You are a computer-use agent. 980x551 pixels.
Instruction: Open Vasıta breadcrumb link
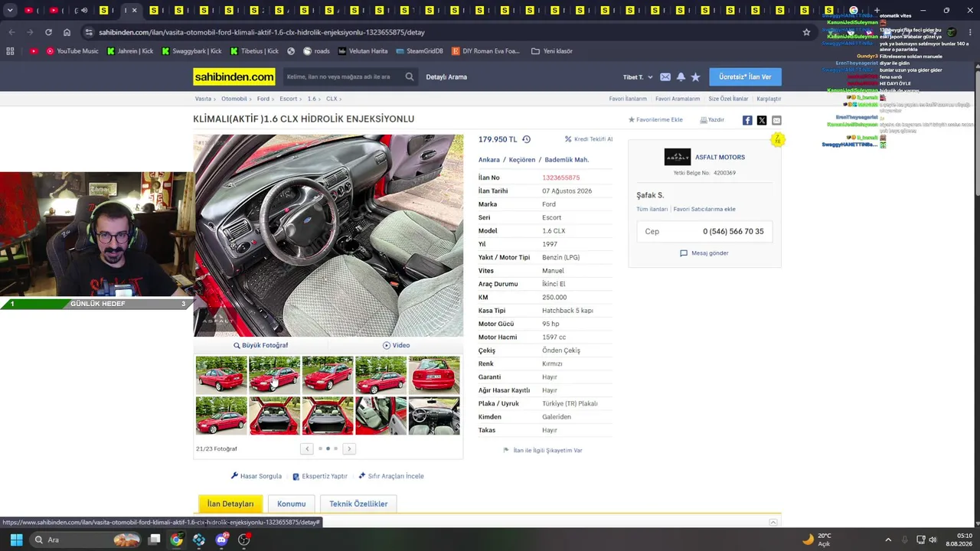coord(203,99)
